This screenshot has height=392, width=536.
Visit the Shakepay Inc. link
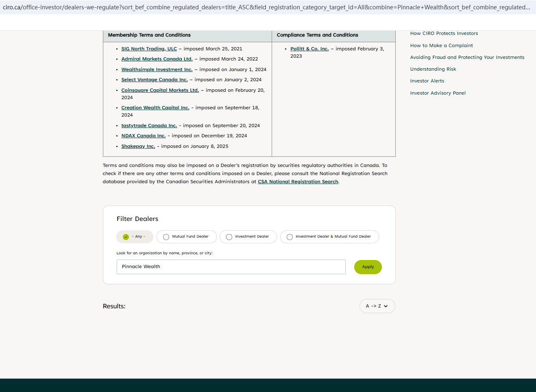click(138, 146)
